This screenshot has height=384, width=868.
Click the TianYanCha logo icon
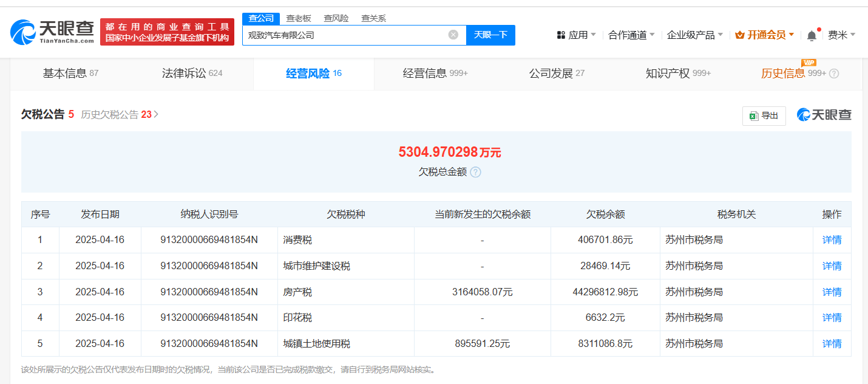coord(22,32)
